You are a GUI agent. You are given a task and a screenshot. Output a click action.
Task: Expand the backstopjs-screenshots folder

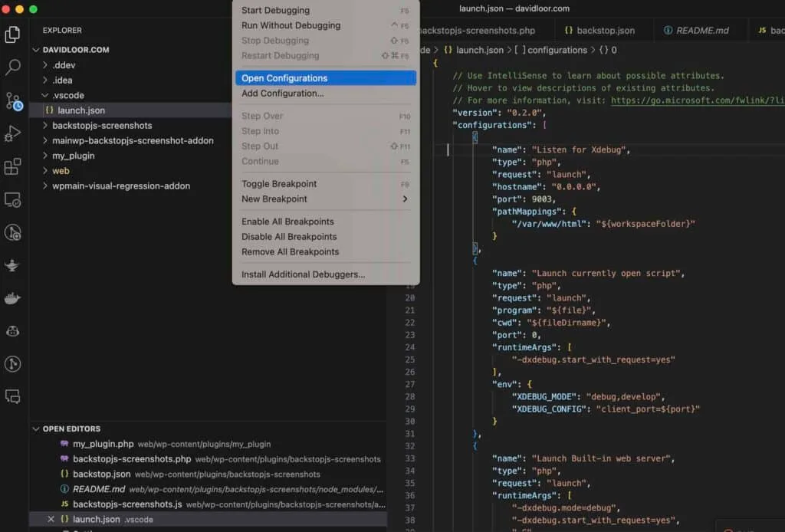point(45,125)
